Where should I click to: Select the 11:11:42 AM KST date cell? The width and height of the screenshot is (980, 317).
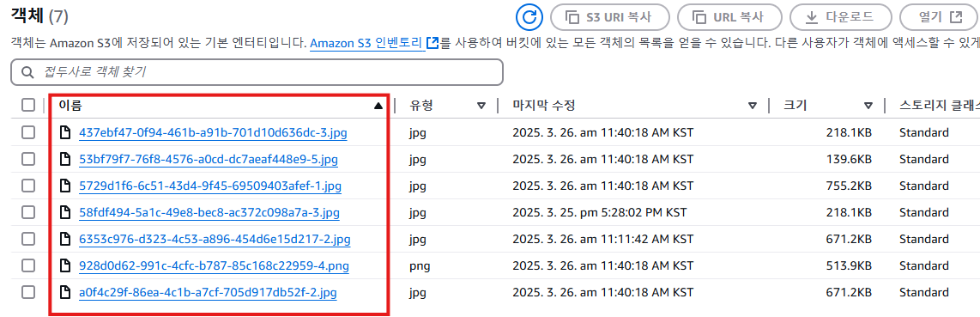pos(602,239)
